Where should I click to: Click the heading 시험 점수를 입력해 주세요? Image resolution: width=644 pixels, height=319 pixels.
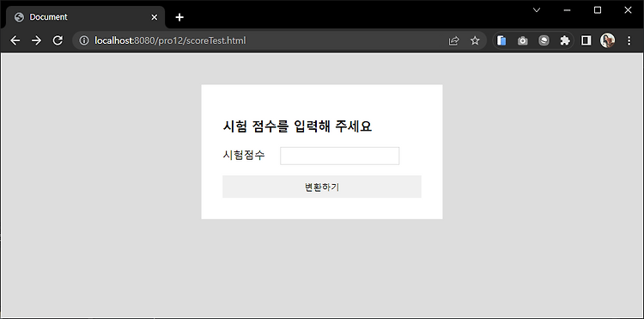[297, 126]
